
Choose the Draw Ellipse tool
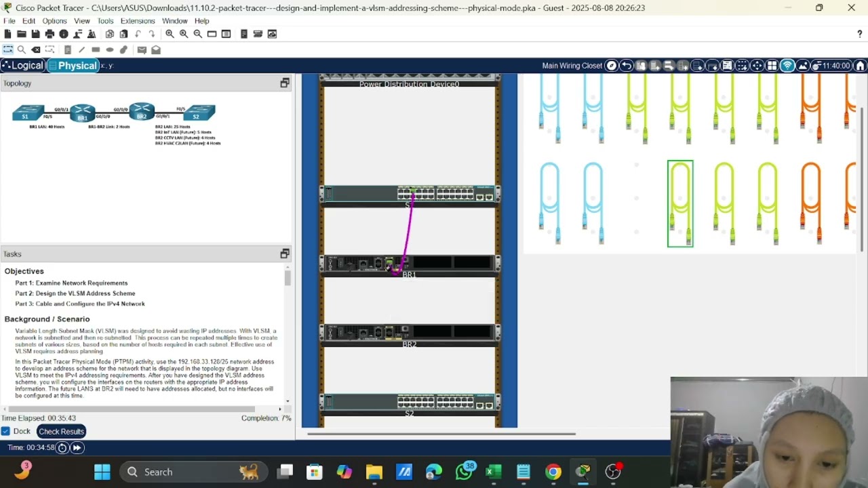[x=110, y=49]
